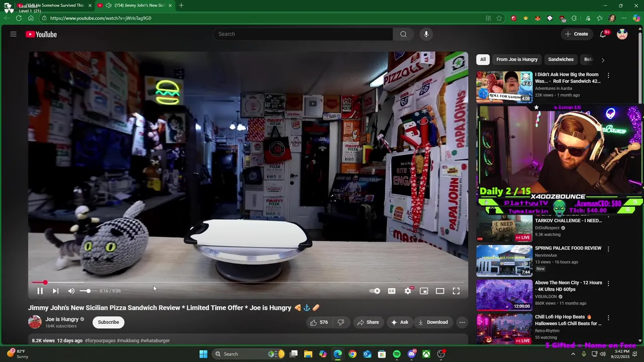
Task: Open File Explorer from the taskbar
Action: (x=308, y=354)
